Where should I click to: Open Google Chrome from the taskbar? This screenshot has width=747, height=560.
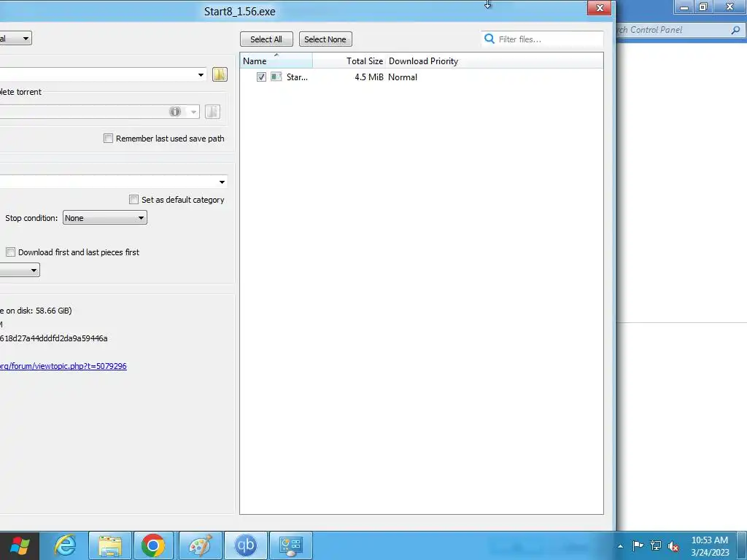point(153,545)
